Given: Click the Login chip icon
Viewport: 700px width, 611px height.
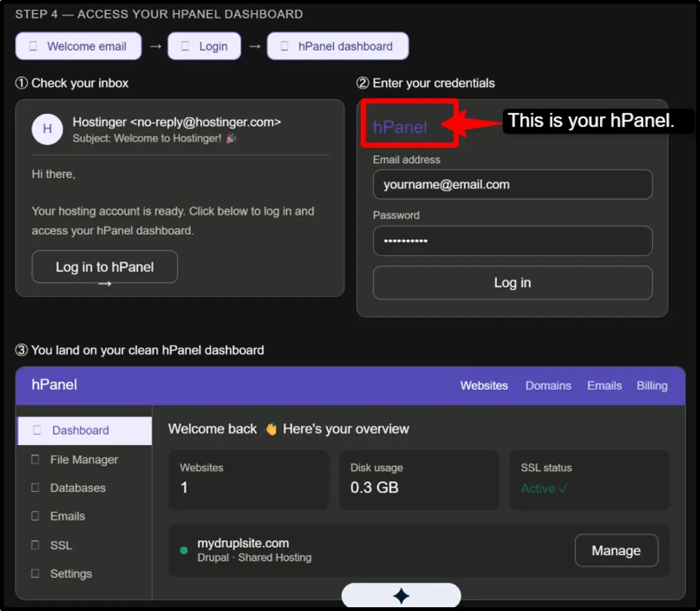Looking at the screenshot, I should [185, 46].
